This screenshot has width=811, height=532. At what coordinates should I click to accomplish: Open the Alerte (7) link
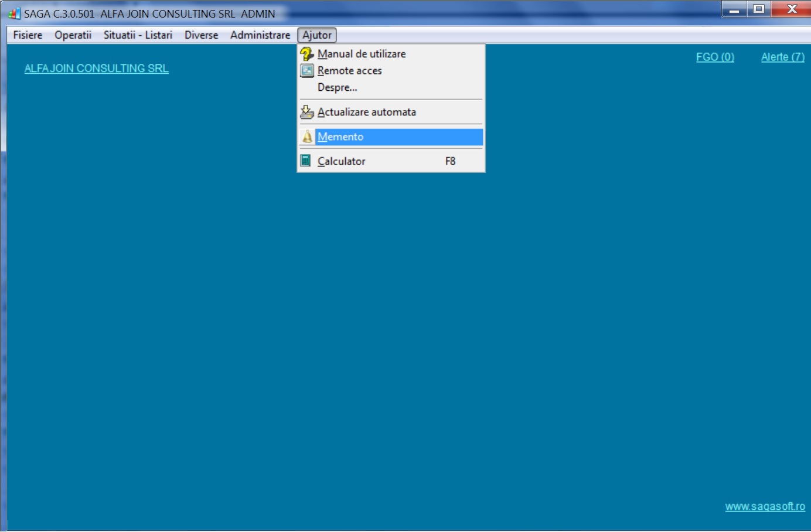point(783,57)
